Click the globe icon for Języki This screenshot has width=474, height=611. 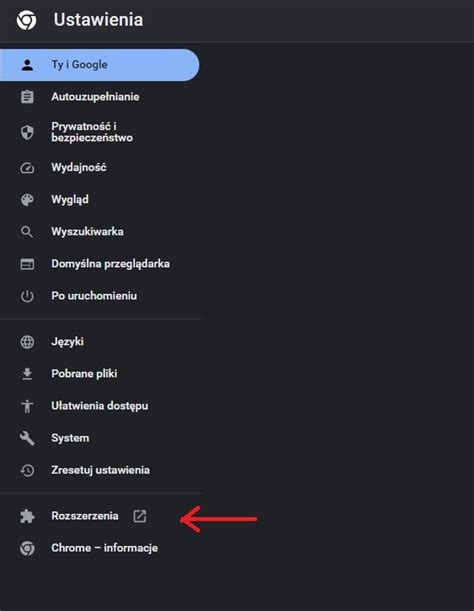pyautogui.click(x=27, y=342)
